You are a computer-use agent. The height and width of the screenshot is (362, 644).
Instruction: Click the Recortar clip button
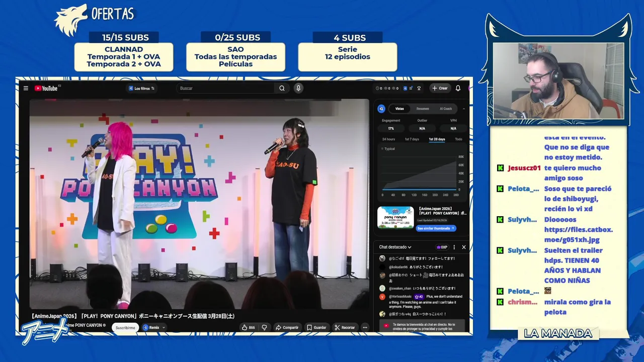coord(345,327)
